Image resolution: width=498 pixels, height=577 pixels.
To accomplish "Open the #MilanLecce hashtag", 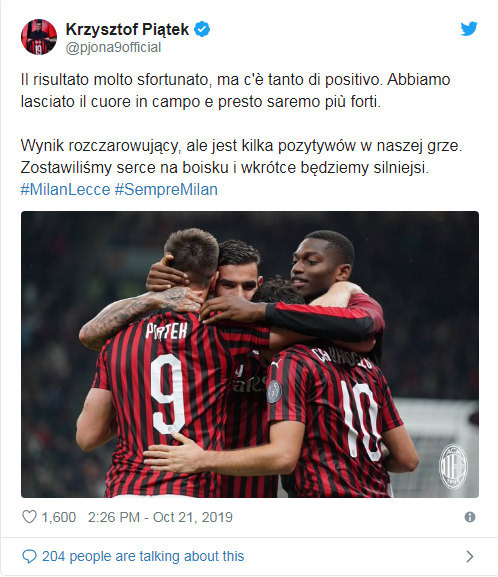I will tap(65, 190).
